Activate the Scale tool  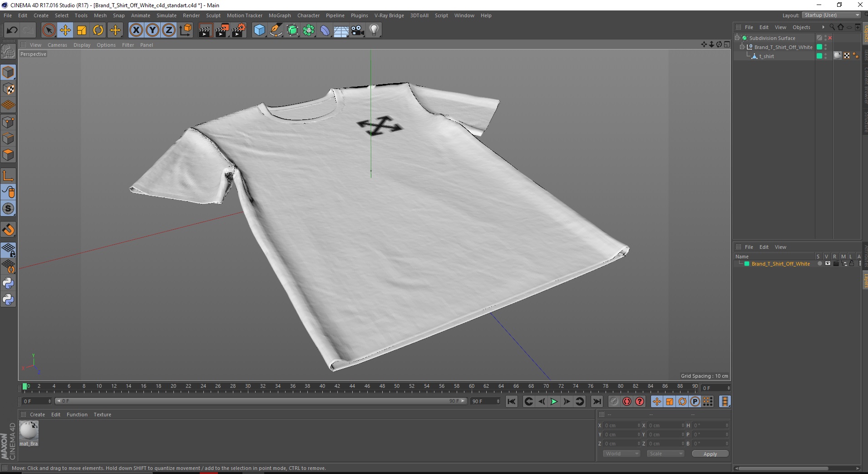coord(82,30)
